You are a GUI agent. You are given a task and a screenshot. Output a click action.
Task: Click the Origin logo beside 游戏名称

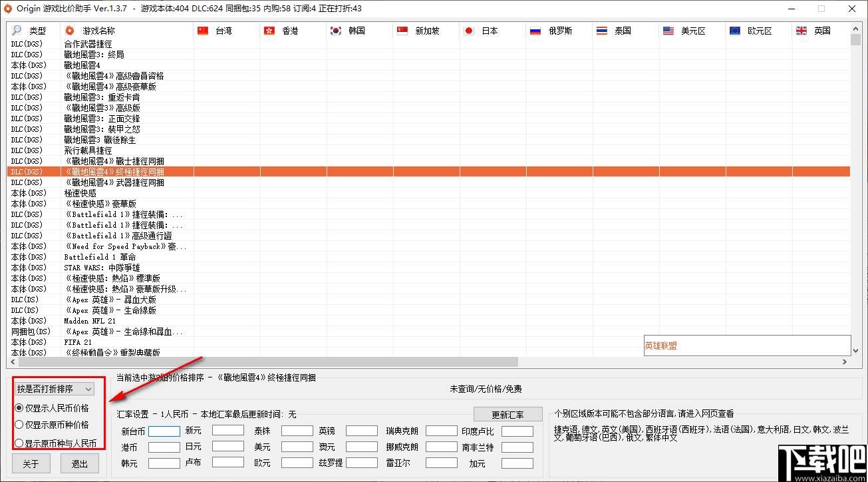[69, 30]
